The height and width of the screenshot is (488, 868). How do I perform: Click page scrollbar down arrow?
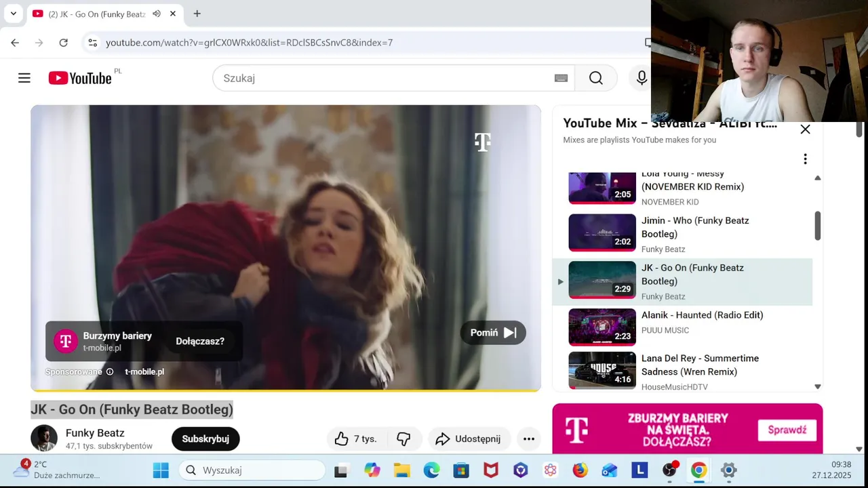(x=859, y=449)
